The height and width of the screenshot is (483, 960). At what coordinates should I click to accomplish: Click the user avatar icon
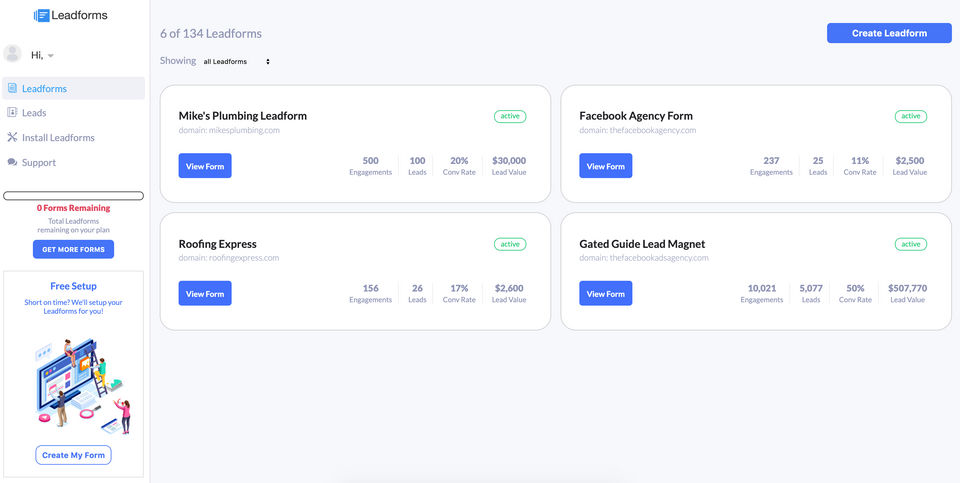pos(13,54)
